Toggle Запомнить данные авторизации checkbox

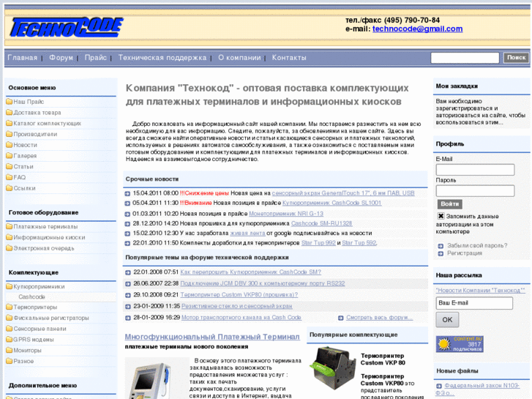coord(441,216)
